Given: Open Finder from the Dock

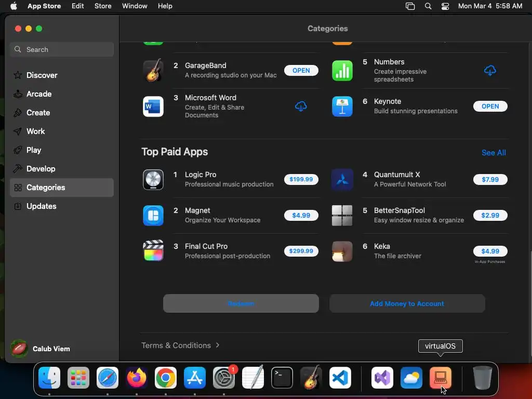Looking at the screenshot, I should click(x=49, y=378).
